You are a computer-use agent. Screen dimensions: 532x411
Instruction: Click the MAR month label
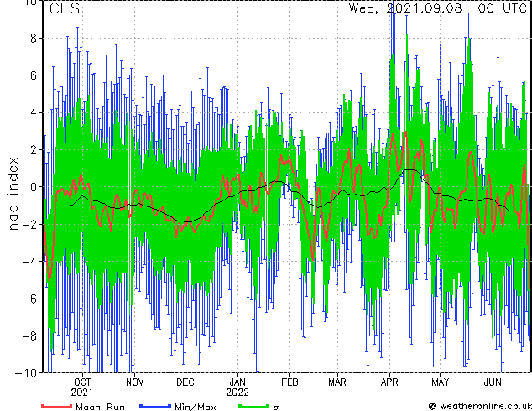pos(337,382)
